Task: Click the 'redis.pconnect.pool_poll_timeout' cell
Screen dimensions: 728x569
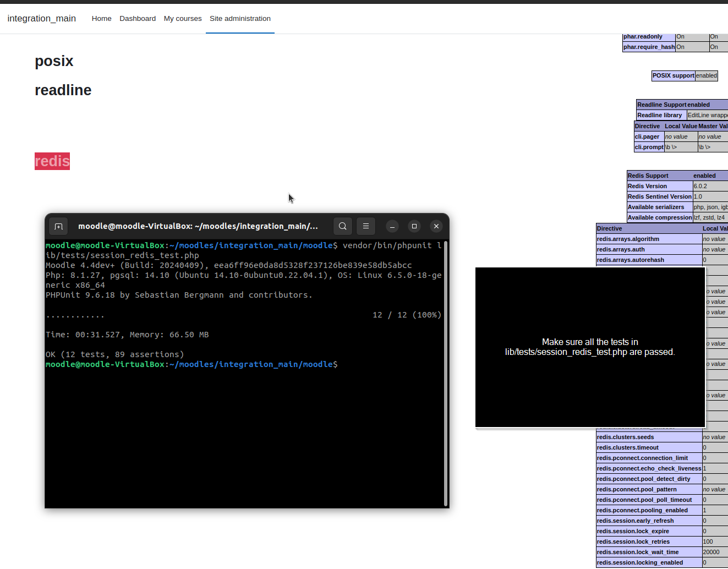Action: [x=649, y=500]
